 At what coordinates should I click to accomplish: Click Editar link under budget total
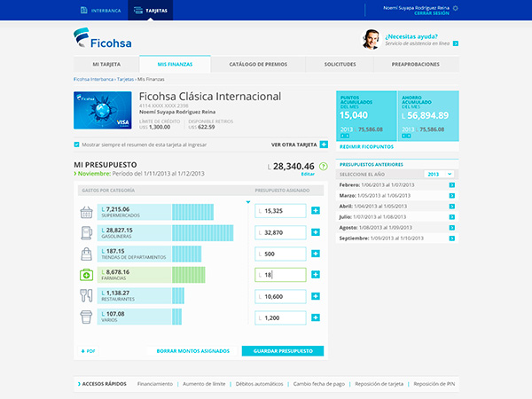tap(308, 174)
